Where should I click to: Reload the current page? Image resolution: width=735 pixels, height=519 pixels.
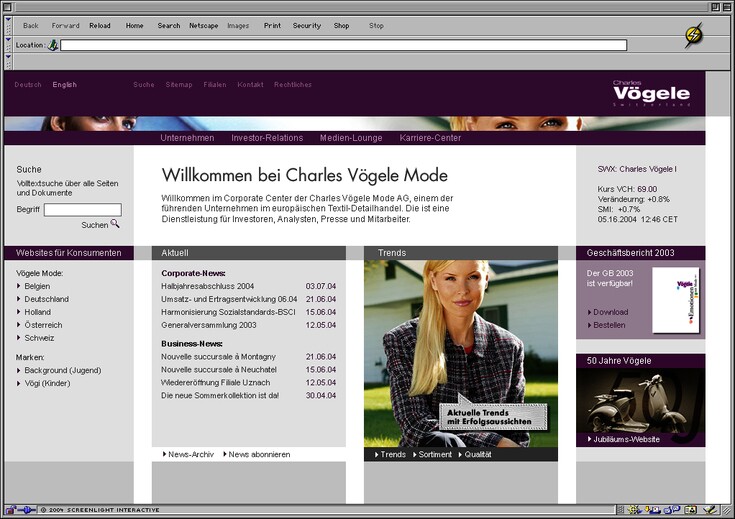[x=100, y=26]
